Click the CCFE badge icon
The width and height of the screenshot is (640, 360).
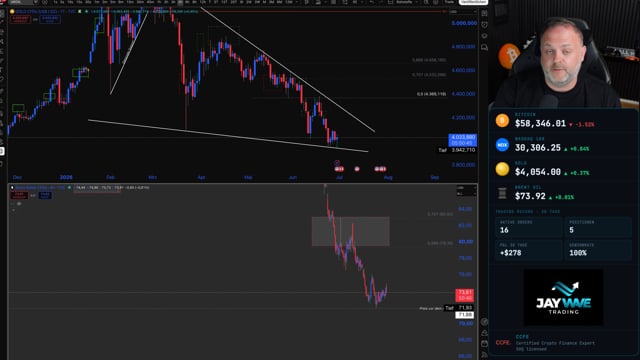coord(503,342)
